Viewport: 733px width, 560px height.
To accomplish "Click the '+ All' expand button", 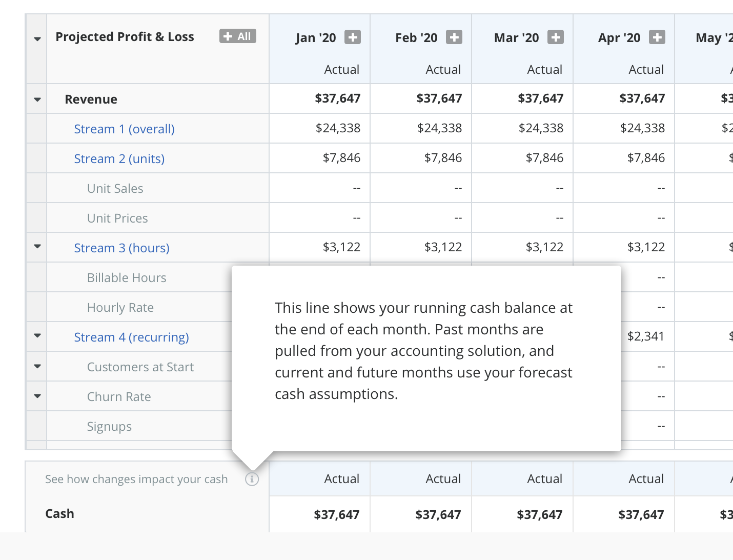I will tap(238, 36).
